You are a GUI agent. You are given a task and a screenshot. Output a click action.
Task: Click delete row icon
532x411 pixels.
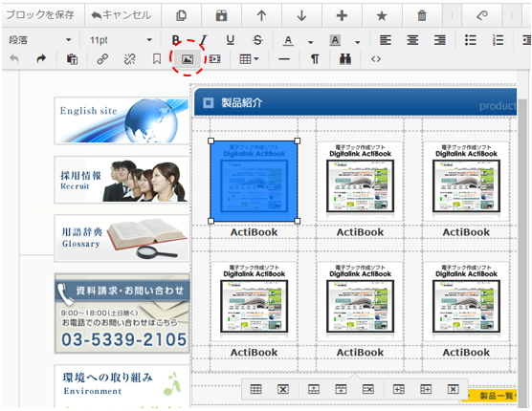coord(367,389)
